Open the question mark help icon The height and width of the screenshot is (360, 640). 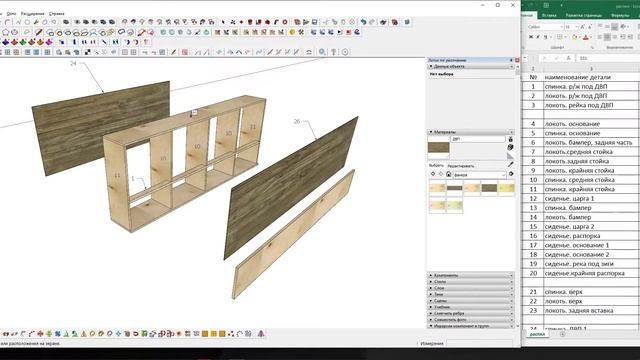click(x=333, y=52)
